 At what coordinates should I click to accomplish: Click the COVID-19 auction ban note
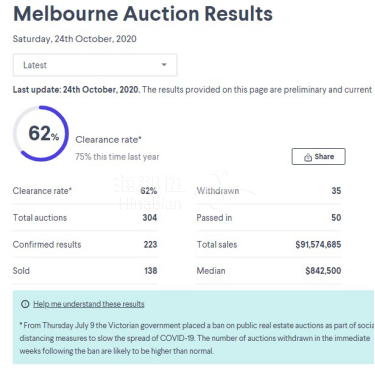coord(197,338)
